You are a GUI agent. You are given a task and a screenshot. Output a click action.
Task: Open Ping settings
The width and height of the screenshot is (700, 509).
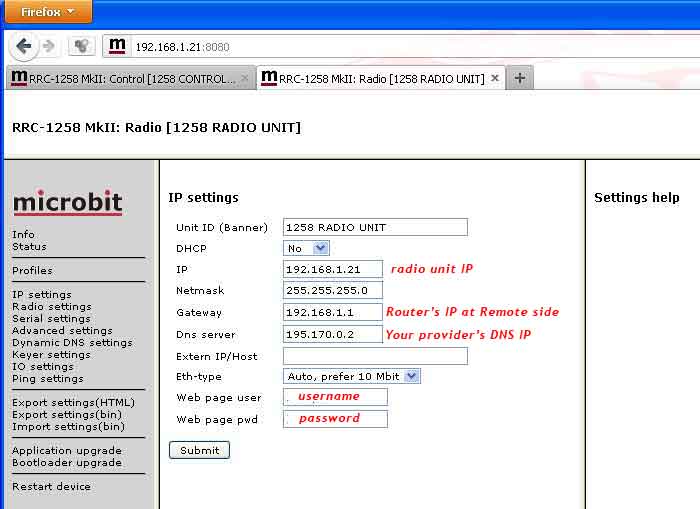point(48,379)
